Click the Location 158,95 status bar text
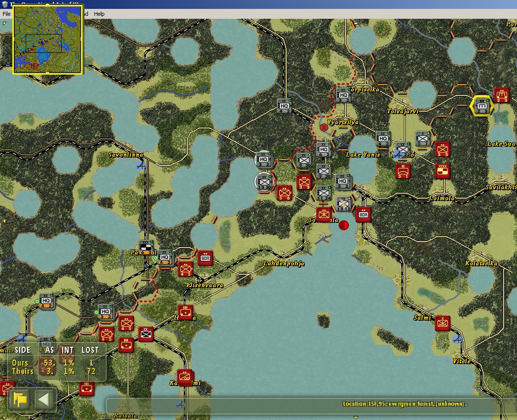Image resolution: width=517 pixels, height=420 pixels. (x=405, y=404)
